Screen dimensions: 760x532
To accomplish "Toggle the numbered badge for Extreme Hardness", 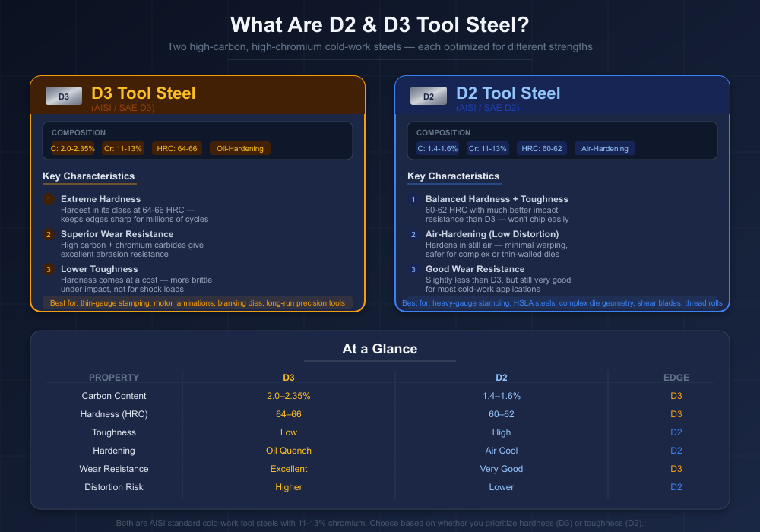I will (49, 199).
